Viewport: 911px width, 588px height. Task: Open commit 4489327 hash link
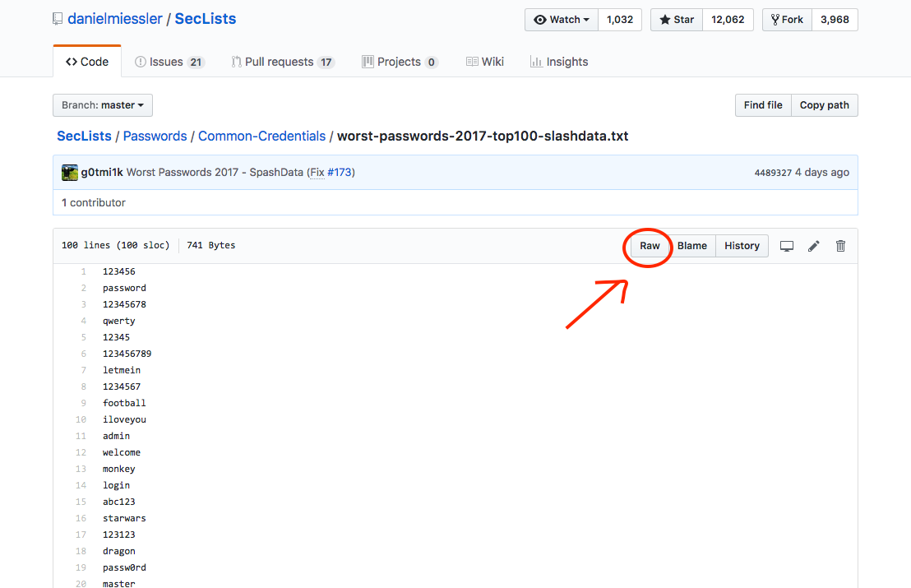click(x=773, y=173)
